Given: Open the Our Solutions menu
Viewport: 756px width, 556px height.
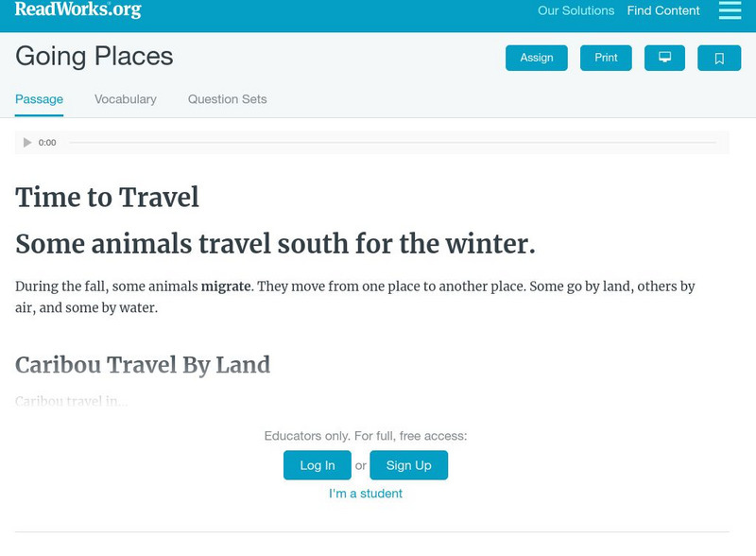Looking at the screenshot, I should 576,11.
